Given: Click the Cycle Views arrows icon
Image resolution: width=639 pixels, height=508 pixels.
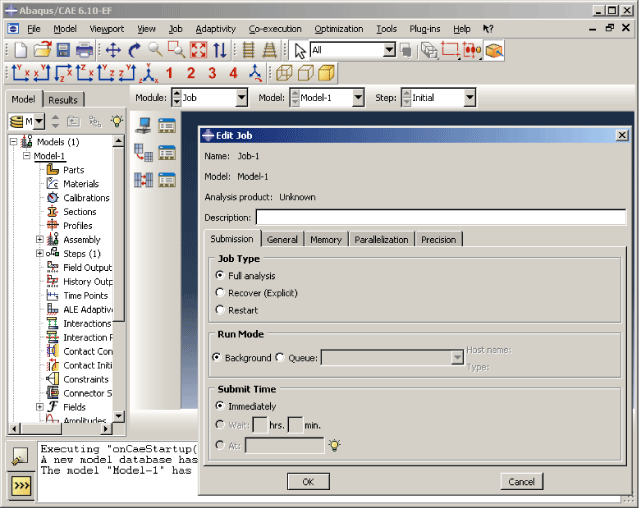Looking at the screenshot, I should click(220, 50).
